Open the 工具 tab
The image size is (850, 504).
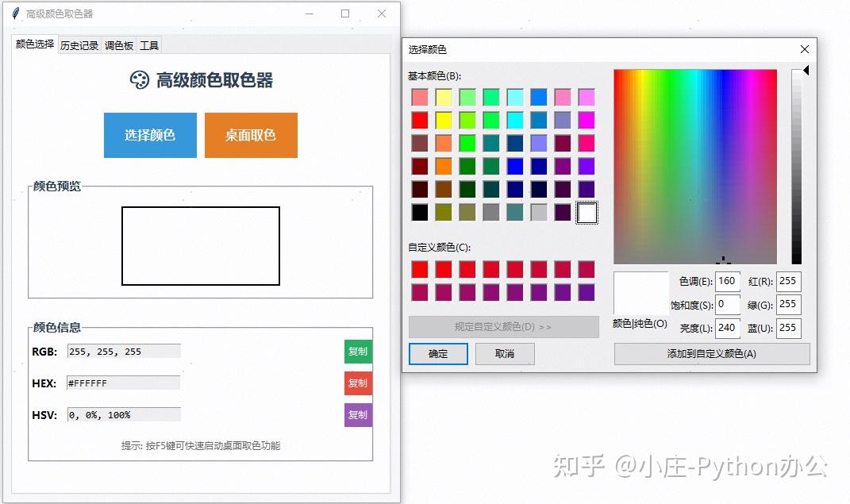pyautogui.click(x=148, y=45)
